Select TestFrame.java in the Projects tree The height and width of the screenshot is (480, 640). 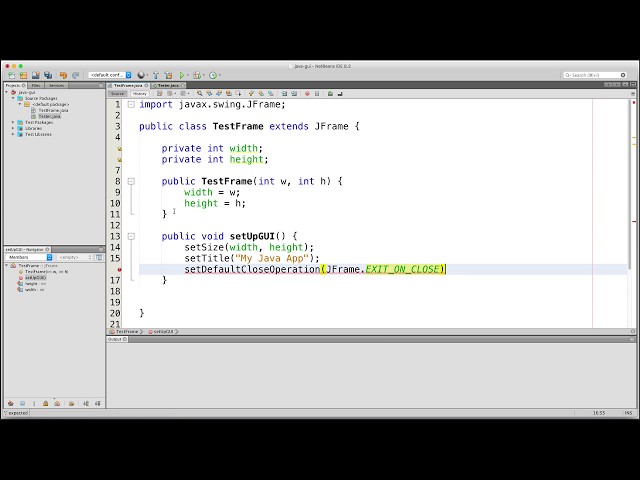[x=53, y=110]
